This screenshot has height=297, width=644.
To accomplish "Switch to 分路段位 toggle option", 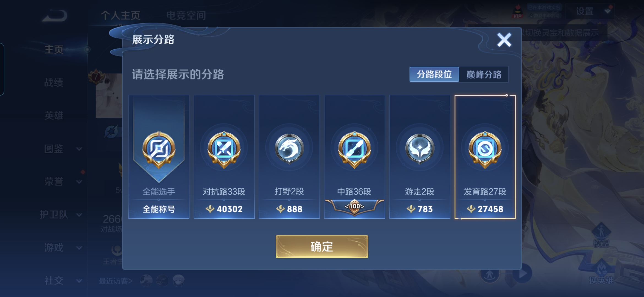I will point(434,74).
